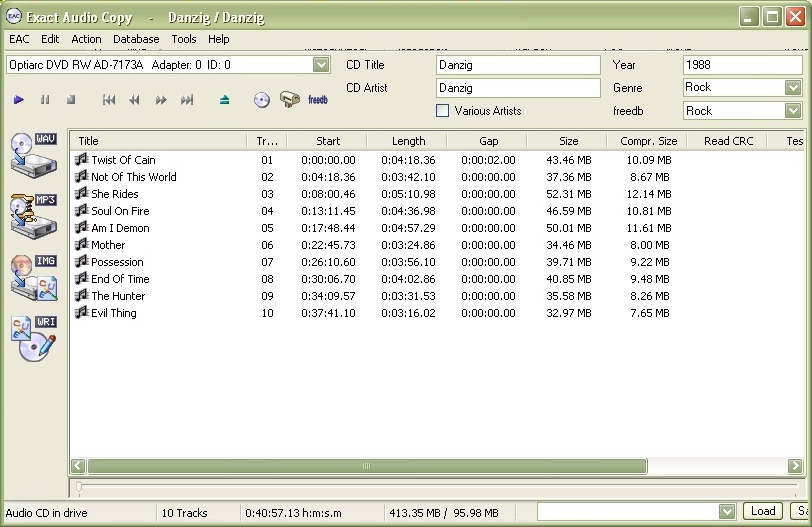
Task: Open the Help menu
Action: 219,39
